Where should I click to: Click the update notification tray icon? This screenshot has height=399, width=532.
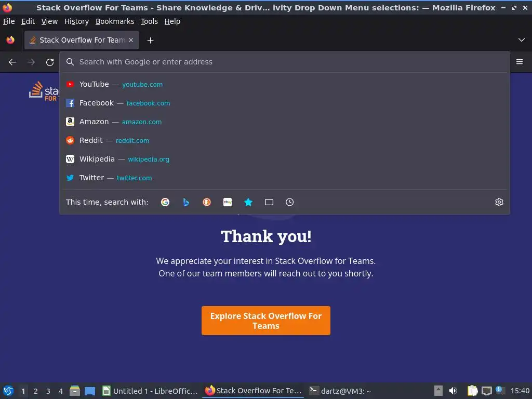point(499,390)
